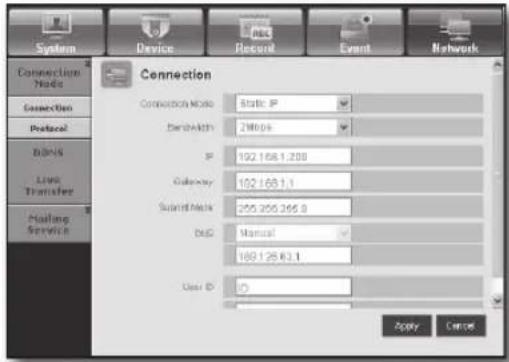Open the Event tab
Viewport: 509px width, 362px height.
(x=355, y=32)
